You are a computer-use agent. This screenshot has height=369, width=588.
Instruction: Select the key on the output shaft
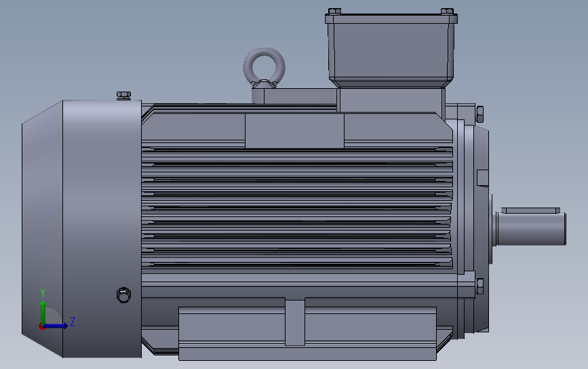(530, 210)
